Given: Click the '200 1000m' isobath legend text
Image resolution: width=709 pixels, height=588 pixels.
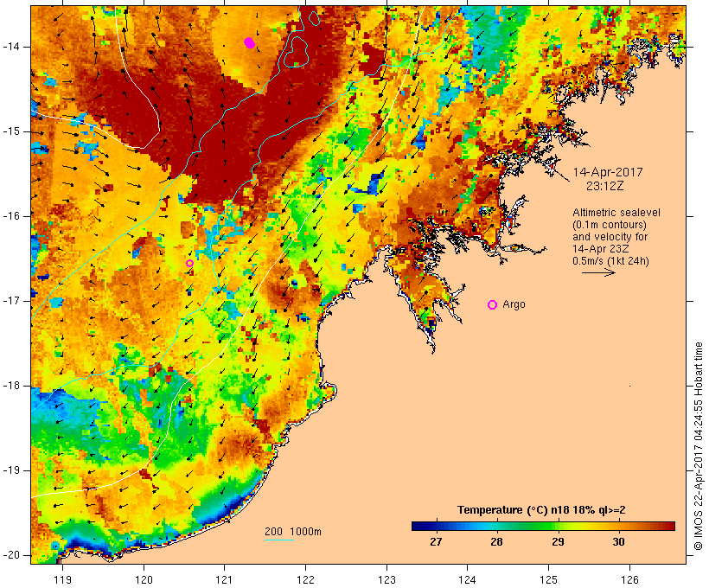Looking at the screenshot, I should pyautogui.click(x=293, y=532).
